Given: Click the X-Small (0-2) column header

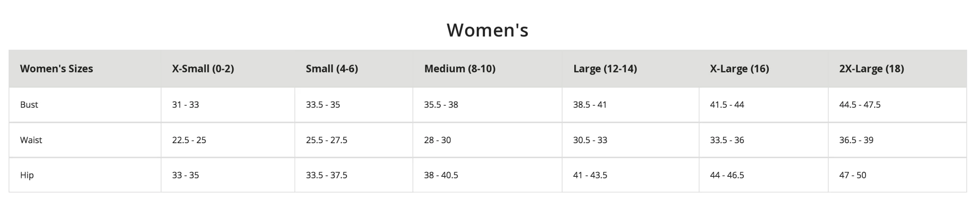Looking at the screenshot, I should (x=203, y=69).
